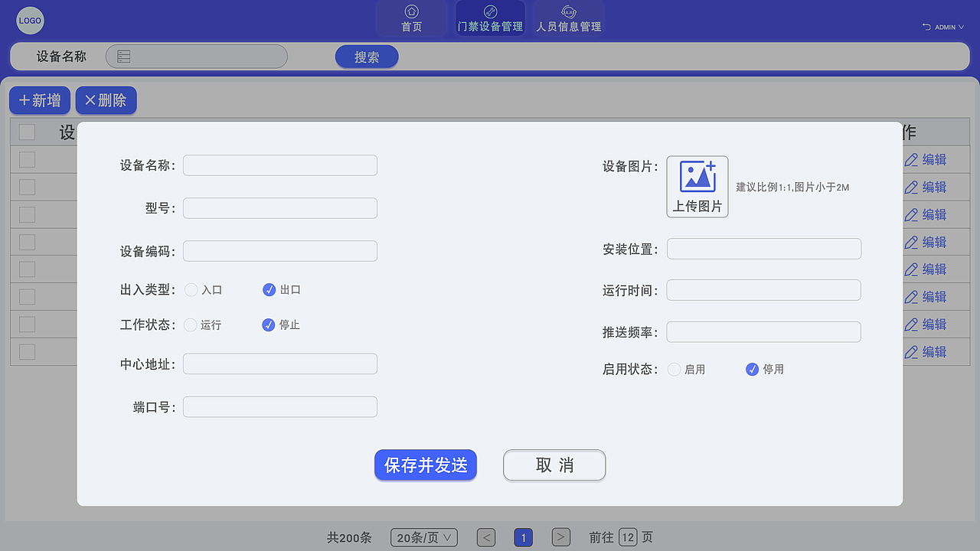
Task: Select the 入口 entry type radio button
Action: 191,289
